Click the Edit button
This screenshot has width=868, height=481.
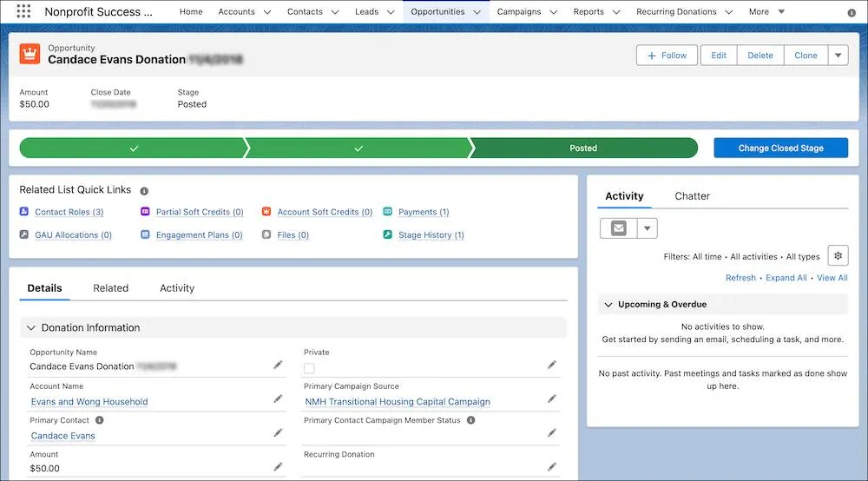(x=719, y=56)
